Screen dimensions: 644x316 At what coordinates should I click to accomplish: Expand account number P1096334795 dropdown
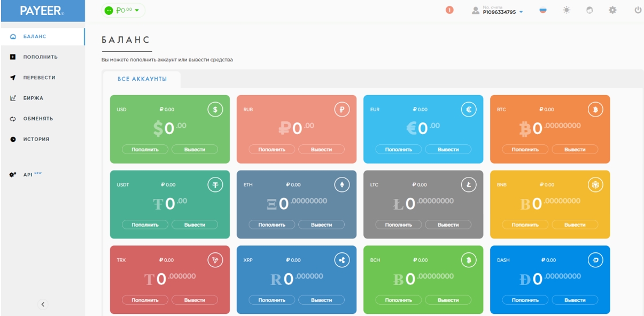click(498, 10)
